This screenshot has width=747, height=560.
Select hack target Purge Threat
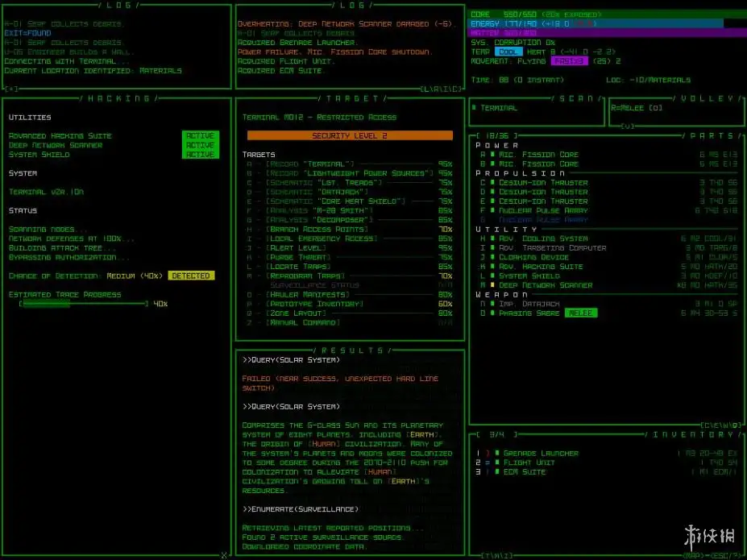click(x=350, y=257)
